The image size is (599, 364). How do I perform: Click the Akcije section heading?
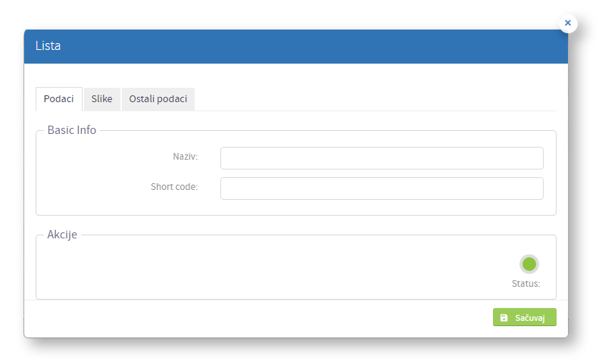click(x=62, y=235)
